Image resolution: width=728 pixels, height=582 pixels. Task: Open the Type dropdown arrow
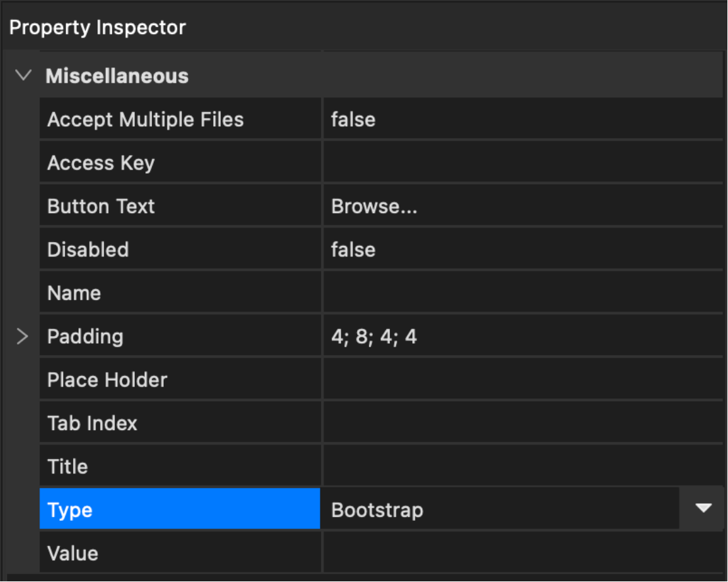703,508
